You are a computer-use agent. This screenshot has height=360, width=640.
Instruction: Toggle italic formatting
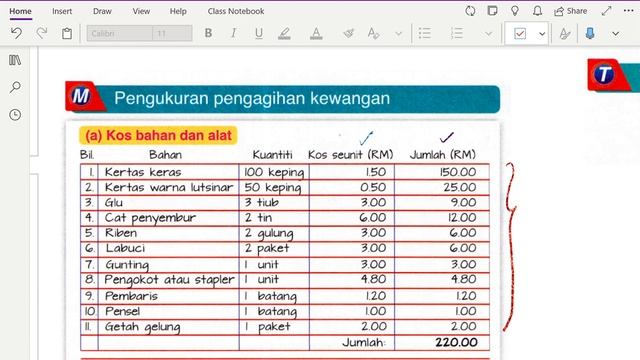[x=233, y=33]
